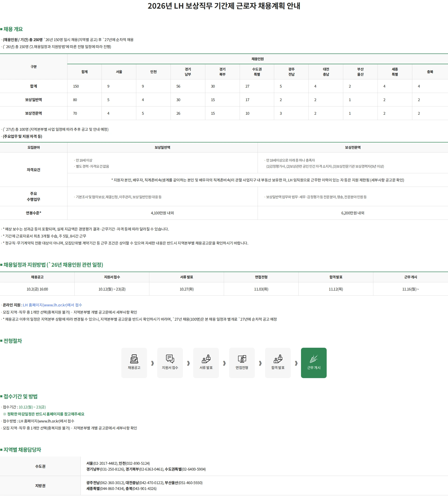Click the 4,100만원 내외 salary cell
Image resolution: width=448 pixels, height=500 pixels.
162,213
